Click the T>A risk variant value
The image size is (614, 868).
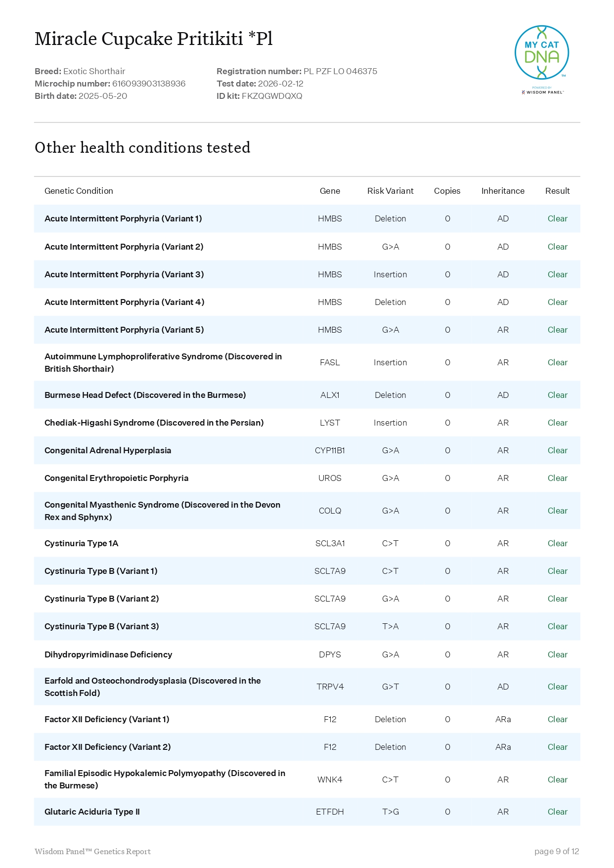click(390, 626)
